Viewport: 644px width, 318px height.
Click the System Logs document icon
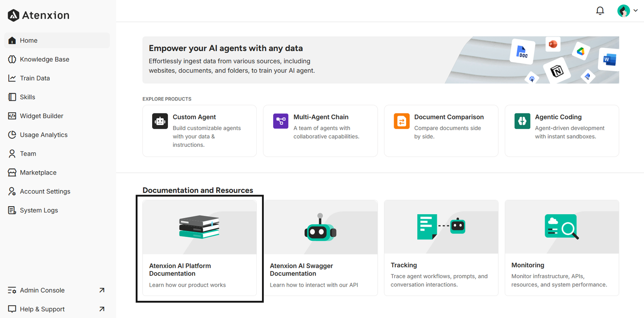12,210
